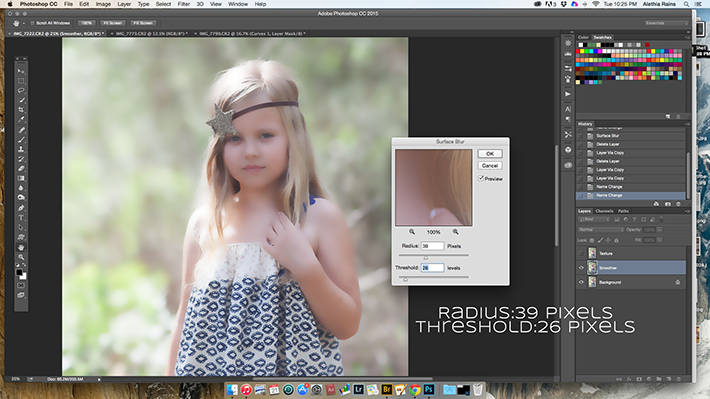The image size is (710, 399).
Task: Click the Radius input field
Action: (432, 246)
